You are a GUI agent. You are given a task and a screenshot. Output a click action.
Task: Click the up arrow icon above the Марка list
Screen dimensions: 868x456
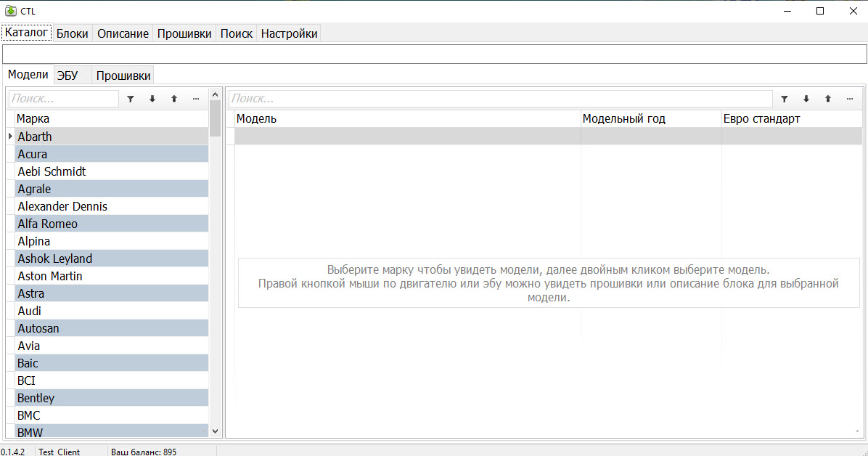coord(174,99)
